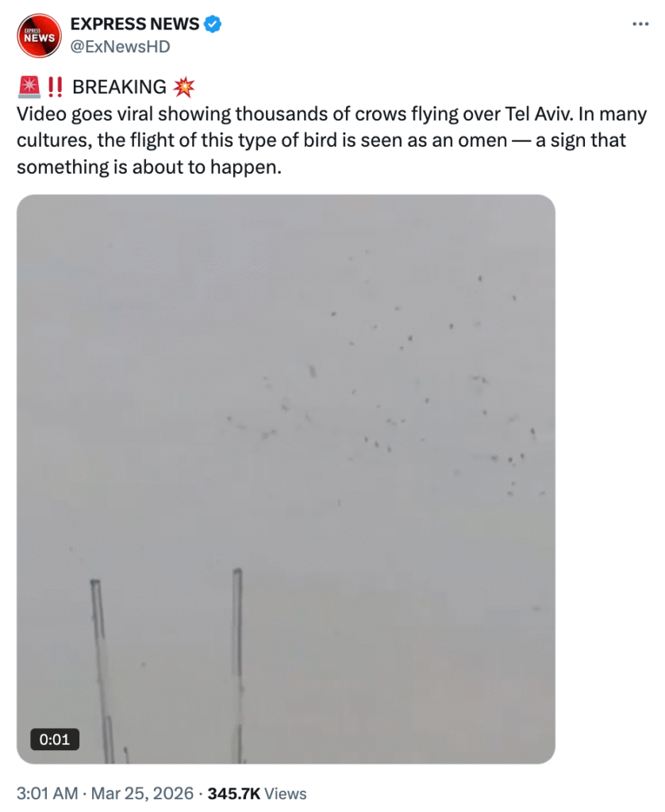Play the crows video
This screenshot has height=812, width=665.
pos(286,479)
